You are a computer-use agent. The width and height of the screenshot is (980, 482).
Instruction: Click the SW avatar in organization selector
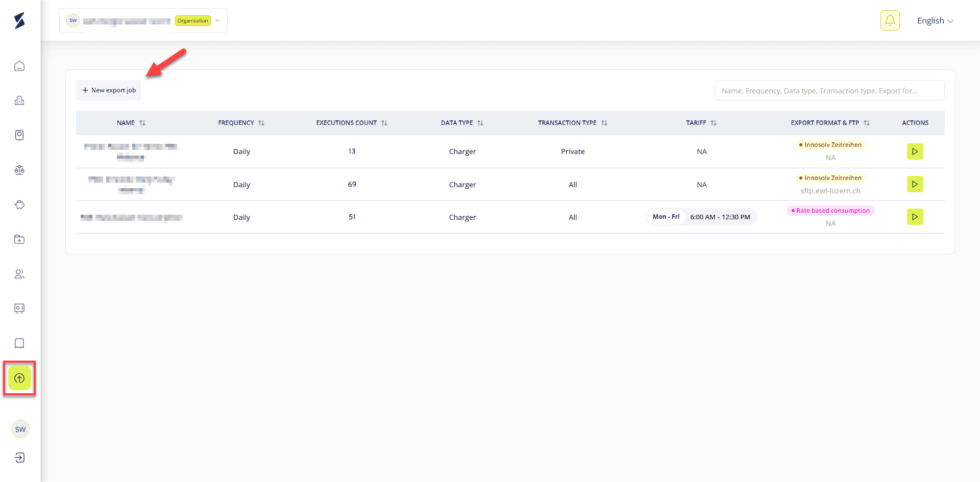click(73, 20)
